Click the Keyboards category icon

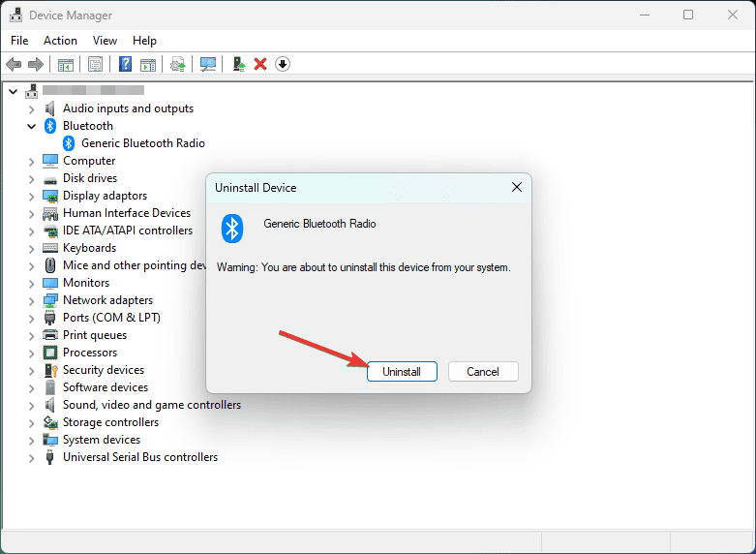(50, 248)
